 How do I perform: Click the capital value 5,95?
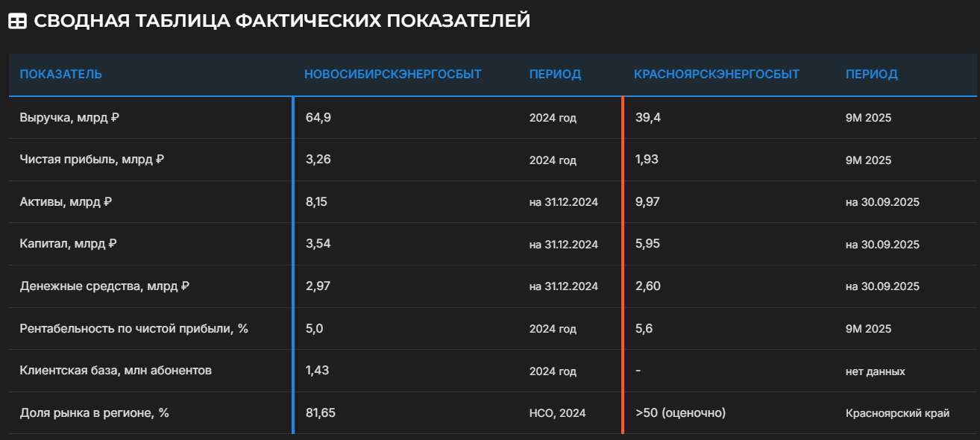click(648, 244)
